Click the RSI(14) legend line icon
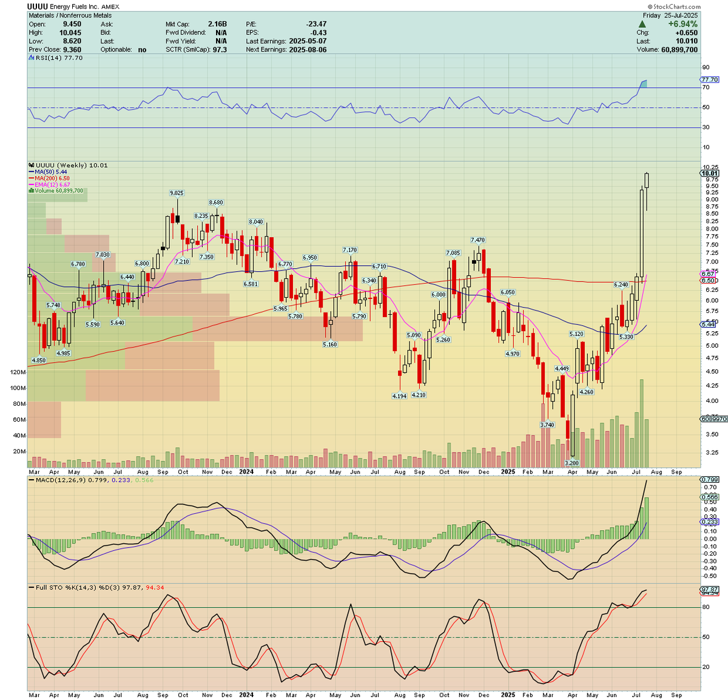This screenshot has width=728, height=700. point(32,58)
